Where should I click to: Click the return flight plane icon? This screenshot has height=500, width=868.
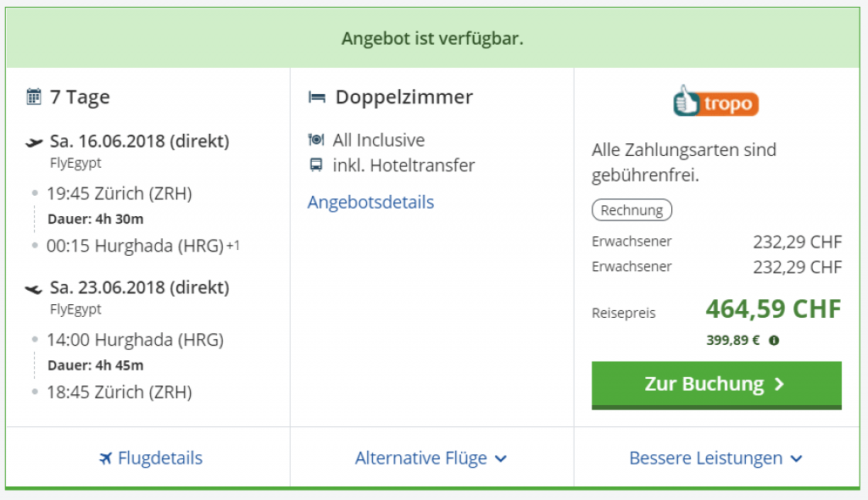[34, 288]
